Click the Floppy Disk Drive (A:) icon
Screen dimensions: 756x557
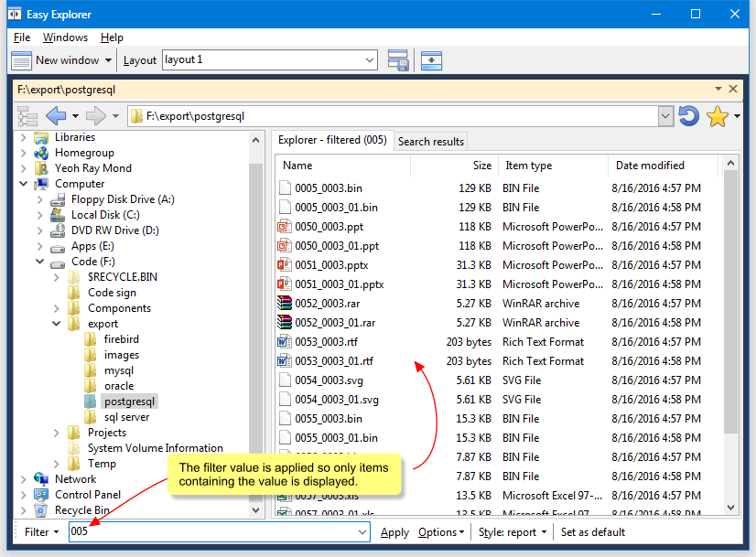(58, 199)
